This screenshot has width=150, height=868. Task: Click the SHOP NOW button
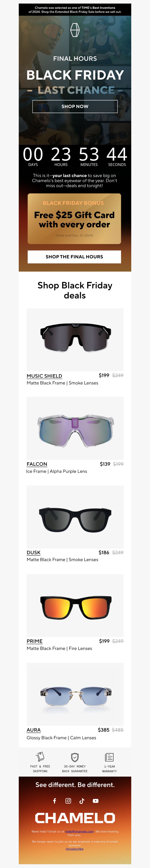(75, 107)
